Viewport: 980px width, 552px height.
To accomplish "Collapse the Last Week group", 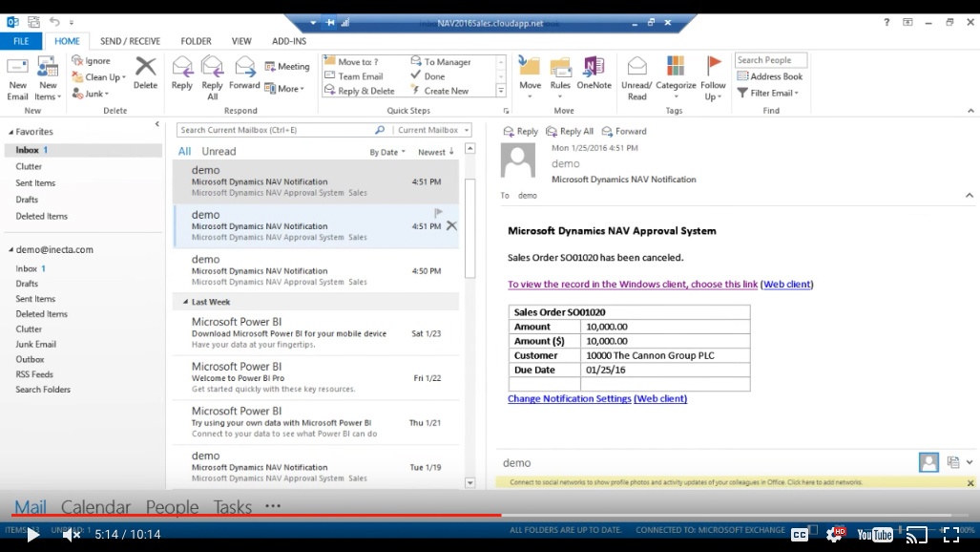I will 185,302.
